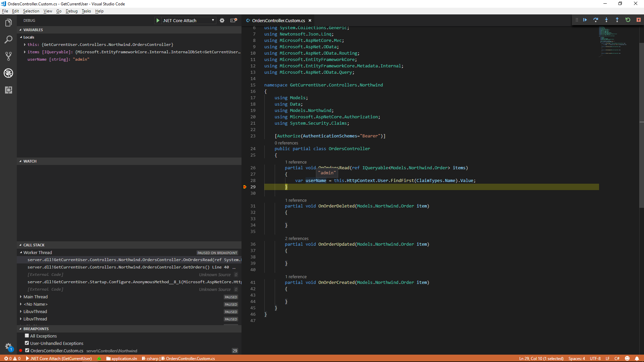This screenshot has height=362, width=644.
Task: Open launch.json via debug gear icon
Action: (x=222, y=20)
